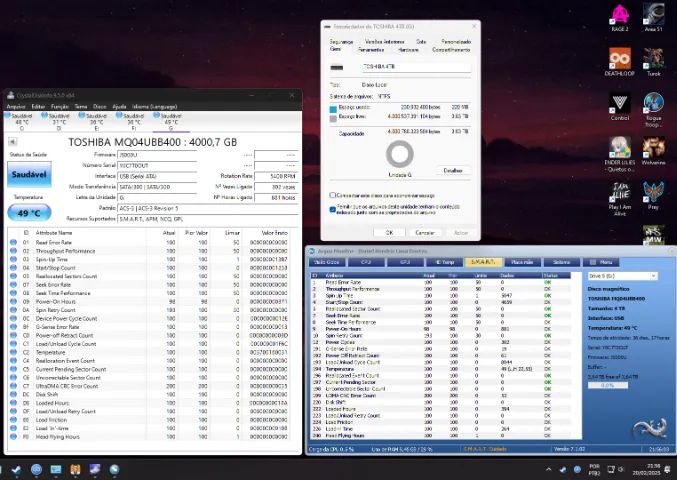The image size is (677, 480).
Task: Click the Spin-Up Time row in CrystalDiskInfo
Action: click(x=149, y=259)
